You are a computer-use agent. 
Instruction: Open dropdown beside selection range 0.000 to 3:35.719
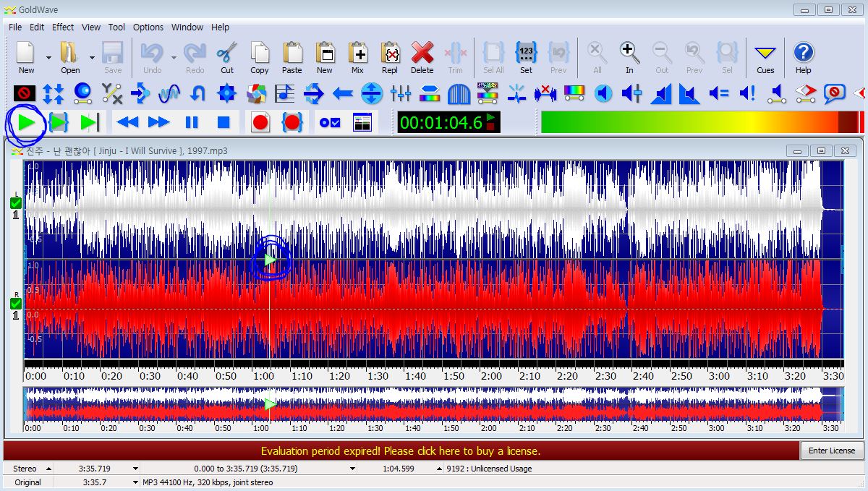[352, 469]
